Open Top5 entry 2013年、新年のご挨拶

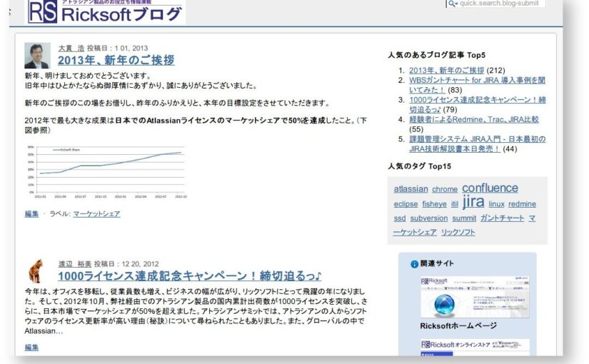pyautogui.click(x=447, y=70)
